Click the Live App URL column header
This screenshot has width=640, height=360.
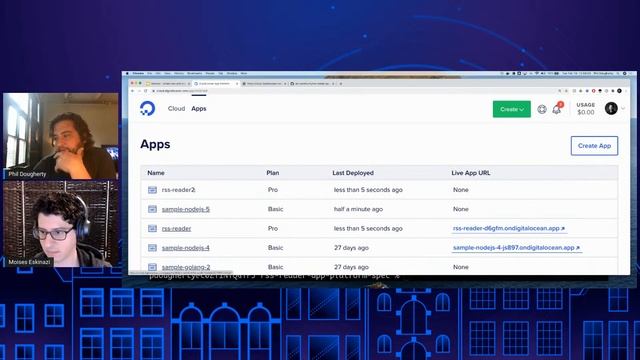click(x=471, y=173)
